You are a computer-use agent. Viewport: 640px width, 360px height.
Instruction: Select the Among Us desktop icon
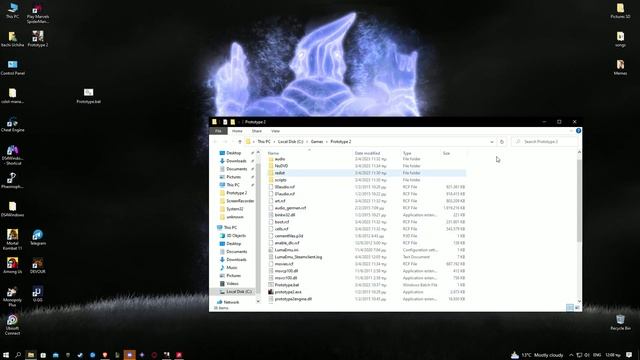point(13,266)
